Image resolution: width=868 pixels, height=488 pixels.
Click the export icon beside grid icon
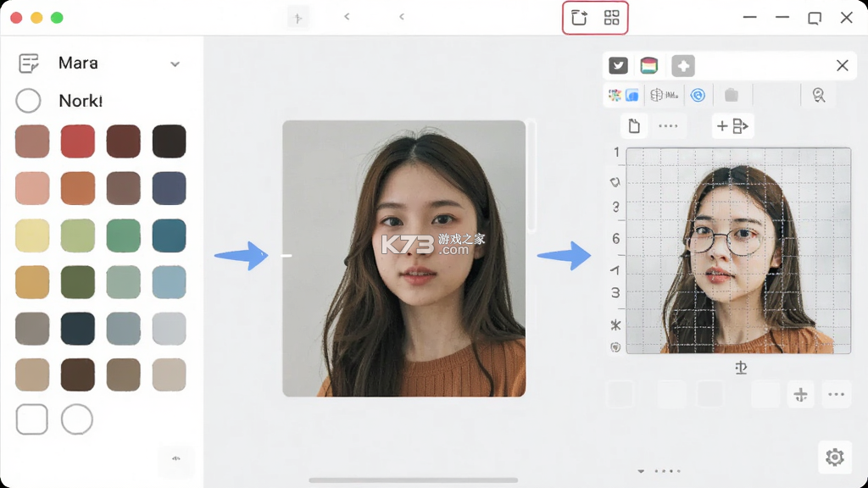[579, 18]
